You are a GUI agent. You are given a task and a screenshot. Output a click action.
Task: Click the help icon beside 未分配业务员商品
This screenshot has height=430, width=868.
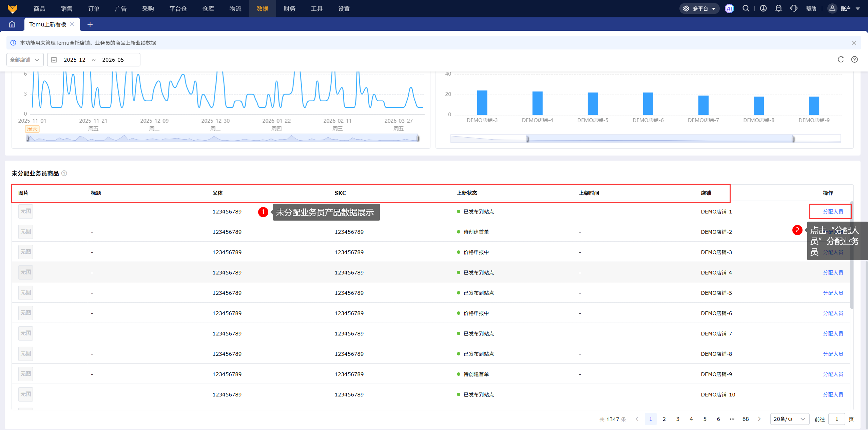64,173
